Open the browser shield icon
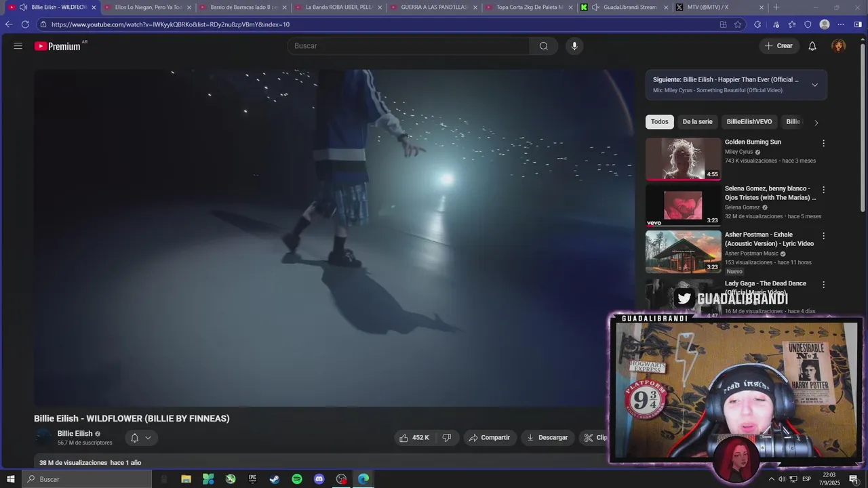868x488 pixels. [808, 24]
